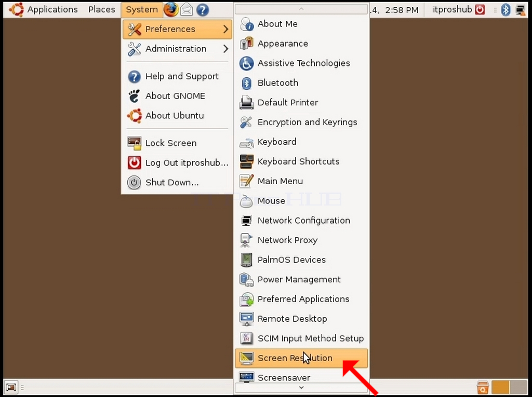Click the red power icon beside itproshub

click(x=480, y=9)
